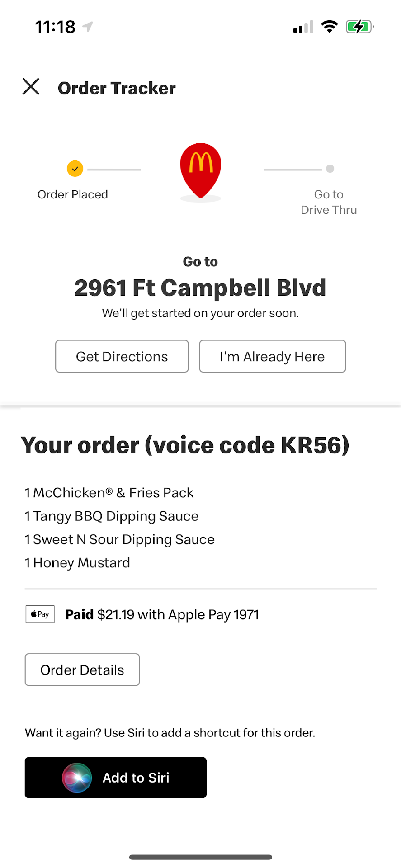Tap the location services arrow icon
The height and width of the screenshot is (868, 401).
(x=88, y=27)
